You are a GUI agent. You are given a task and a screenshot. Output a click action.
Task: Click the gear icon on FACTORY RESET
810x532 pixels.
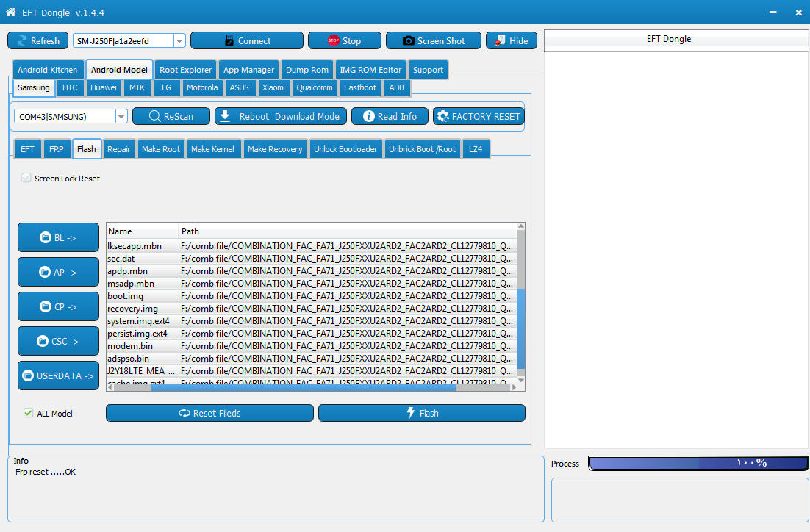[x=442, y=116]
